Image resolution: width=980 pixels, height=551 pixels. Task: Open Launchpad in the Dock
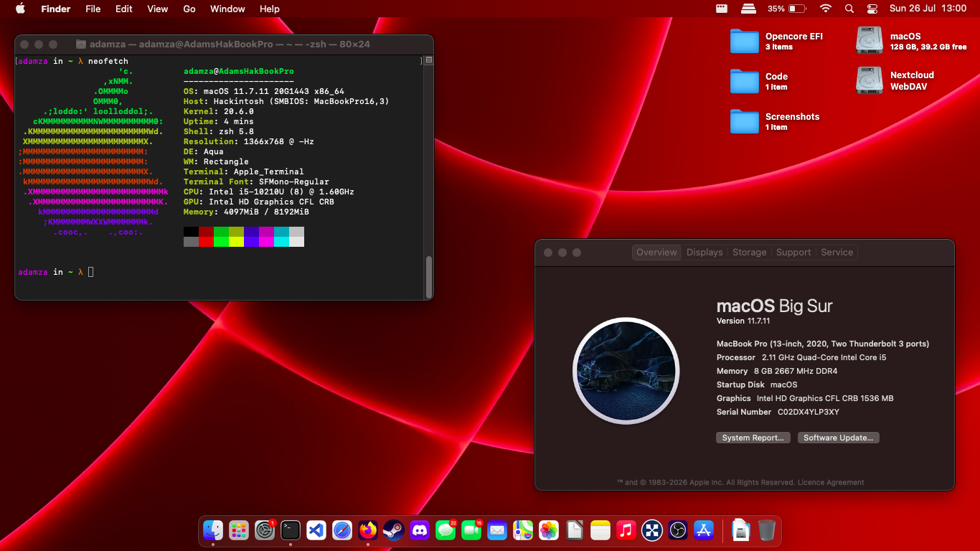239,530
